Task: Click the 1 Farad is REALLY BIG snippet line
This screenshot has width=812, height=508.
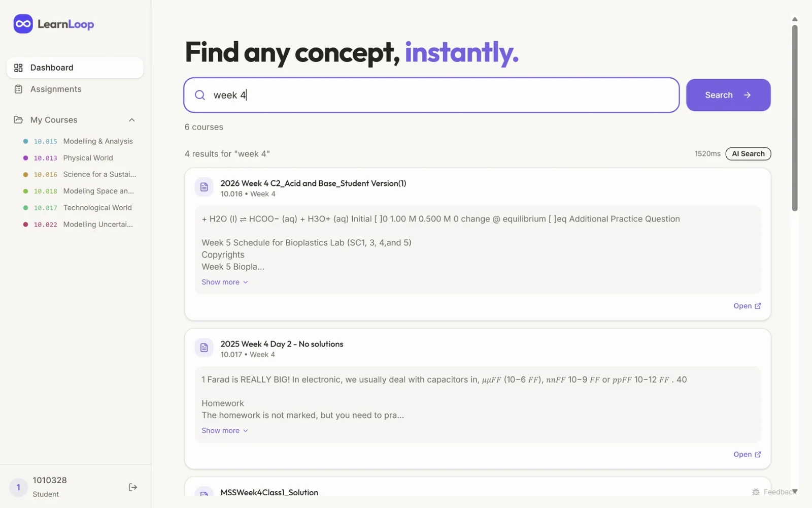Action: (x=444, y=379)
